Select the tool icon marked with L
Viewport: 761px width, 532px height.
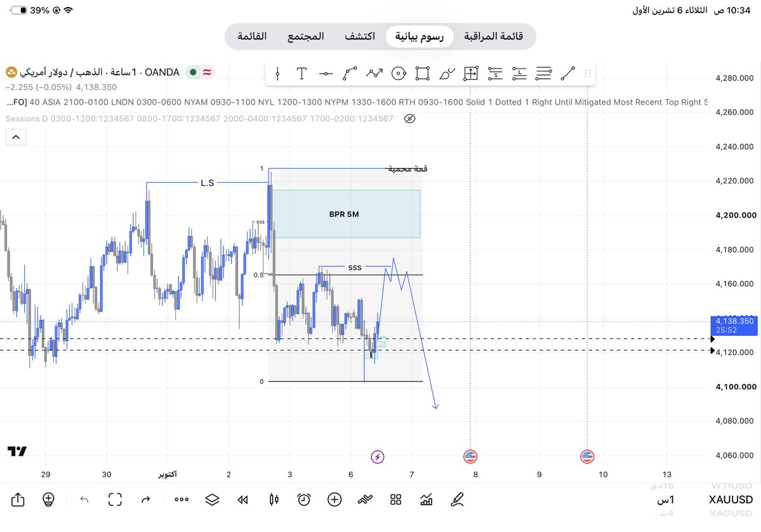pos(519,73)
